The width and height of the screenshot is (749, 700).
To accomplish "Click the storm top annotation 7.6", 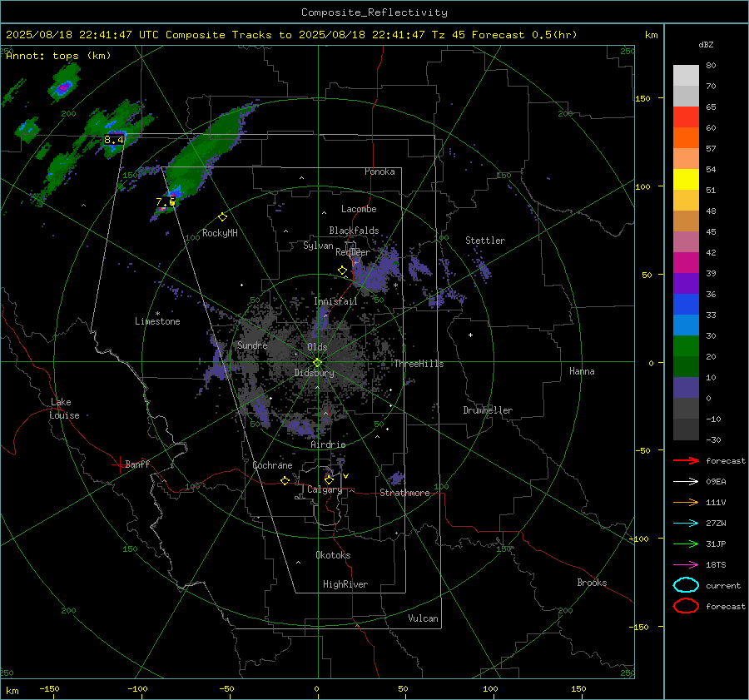I will tap(166, 202).
